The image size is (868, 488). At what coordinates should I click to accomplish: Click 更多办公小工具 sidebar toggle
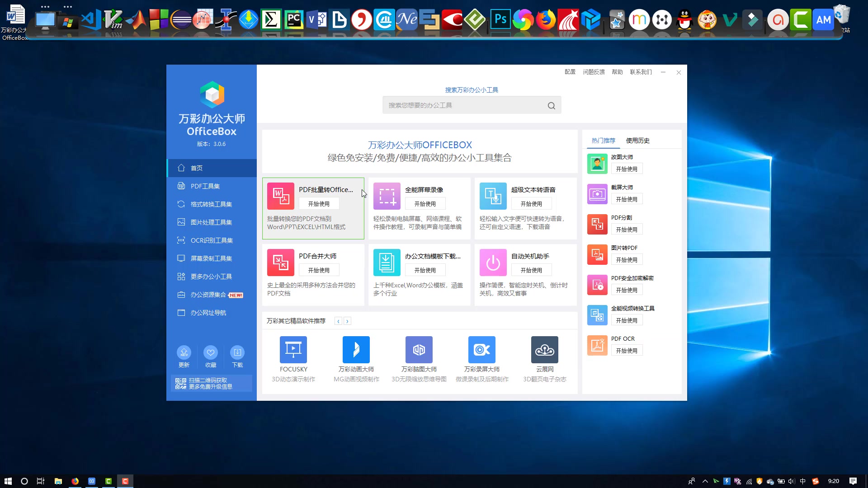[211, 276]
